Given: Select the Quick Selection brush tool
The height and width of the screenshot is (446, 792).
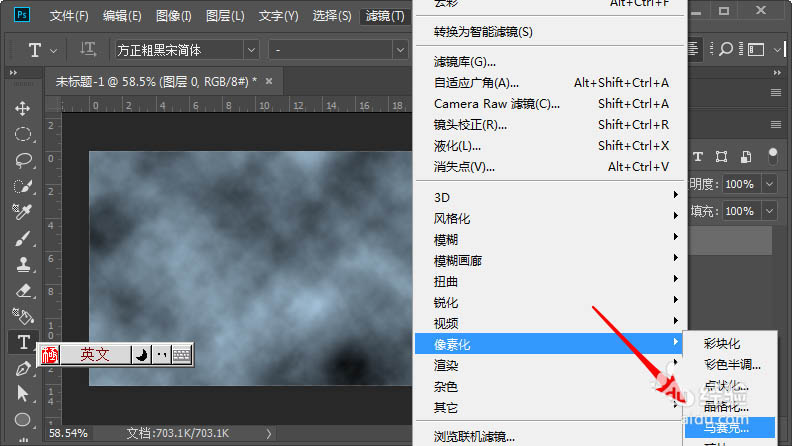Looking at the screenshot, I should [22, 186].
